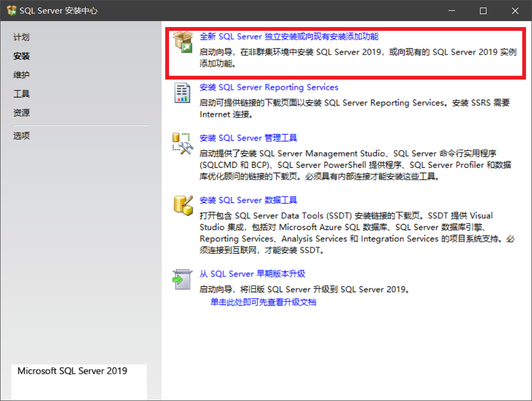Click description starting 启动提供了安装 SQL Server Management Studio

[355, 165]
